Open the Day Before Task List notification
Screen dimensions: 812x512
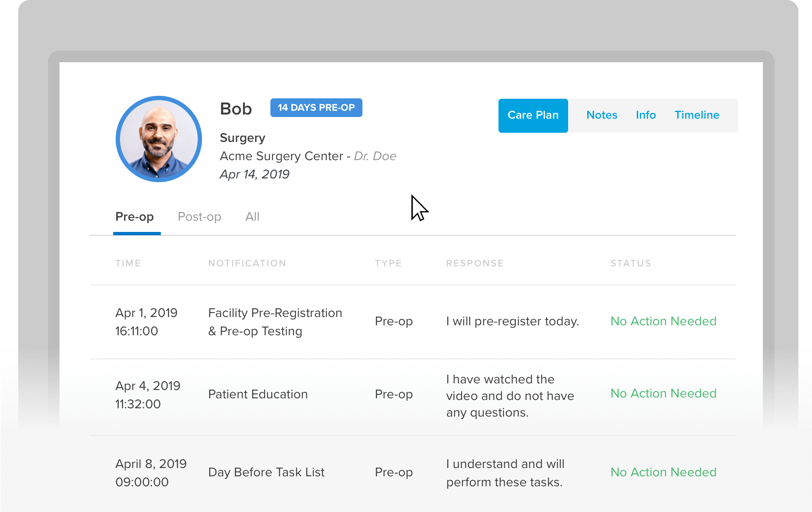pos(266,472)
